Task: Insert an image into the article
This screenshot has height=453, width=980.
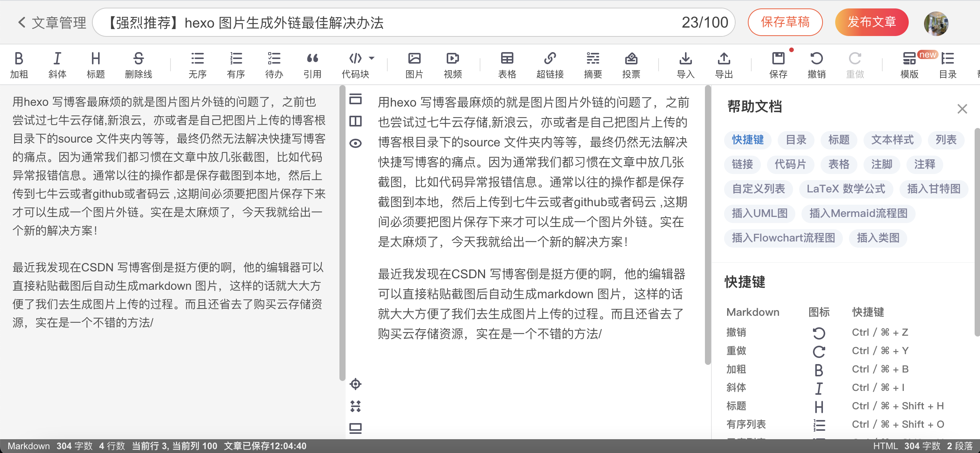Action: point(413,64)
